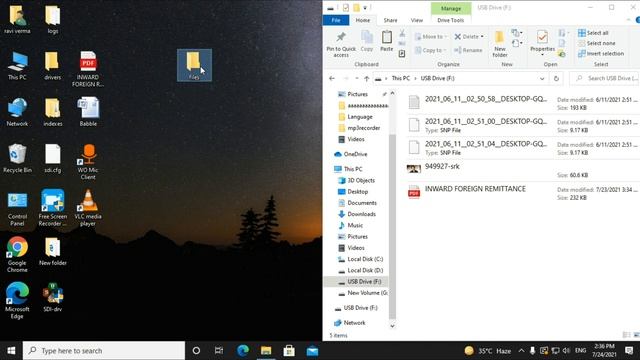Viewport: 640px width, 360px height.
Task: Create a New folder from ribbon
Action: [500, 44]
